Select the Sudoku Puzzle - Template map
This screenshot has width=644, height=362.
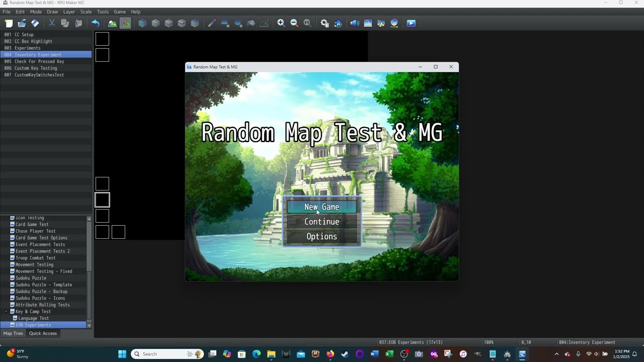coord(44,285)
